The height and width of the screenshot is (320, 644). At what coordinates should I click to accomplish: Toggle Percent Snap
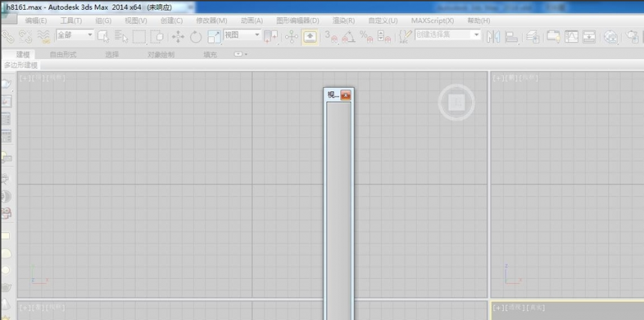tap(366, 37)
